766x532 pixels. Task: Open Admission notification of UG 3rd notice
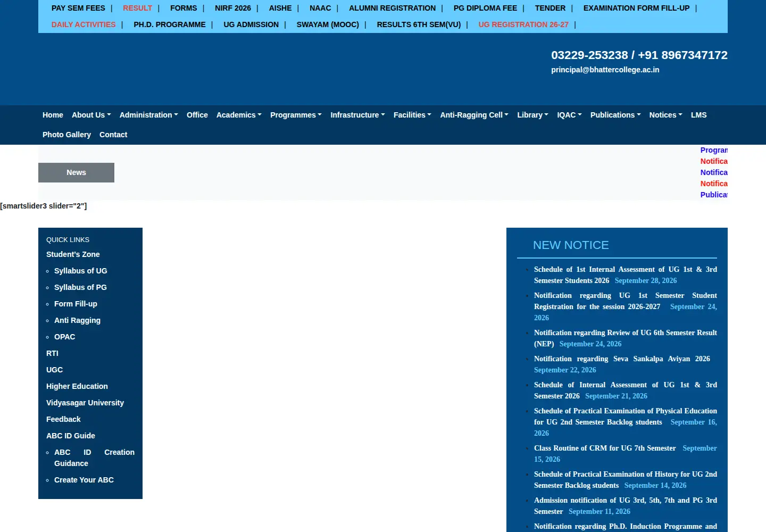coord(626,505)
